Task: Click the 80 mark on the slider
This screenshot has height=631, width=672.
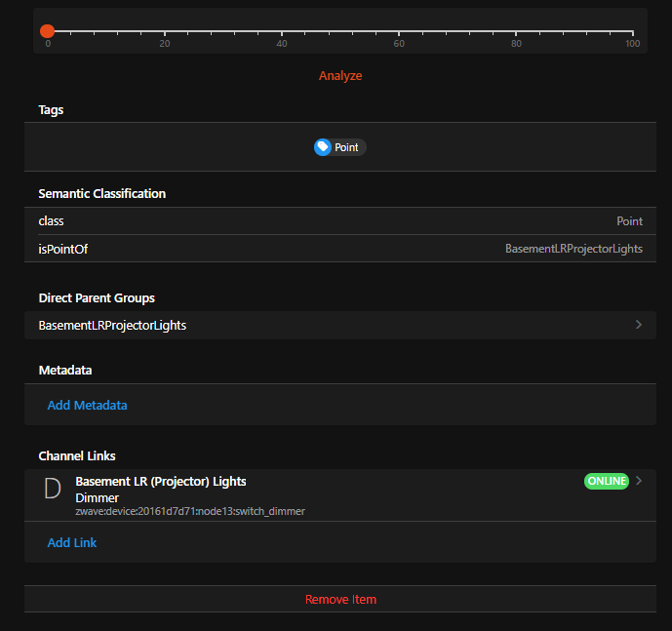Action: click(x=516, y=31)
